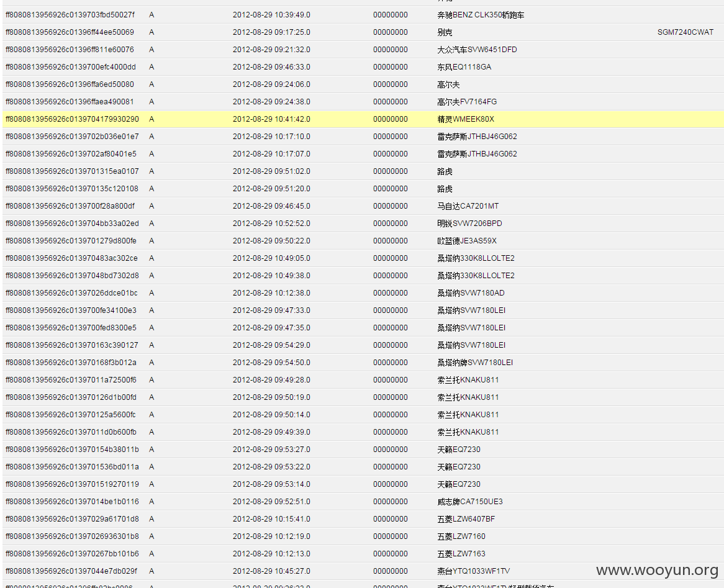Click timestamp 2012-08-29 09:53:14.0
This screenshot has width=724, height=588.
coord(271,484)
